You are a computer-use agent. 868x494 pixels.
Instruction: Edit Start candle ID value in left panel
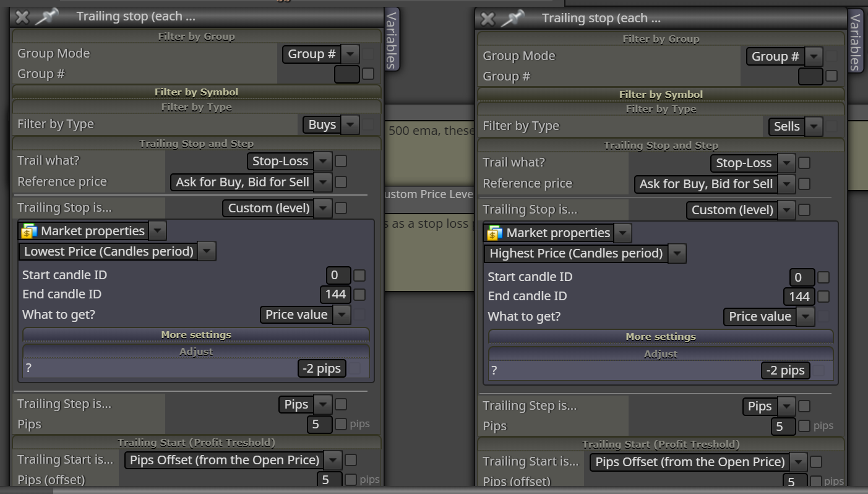tap(338, 275)
